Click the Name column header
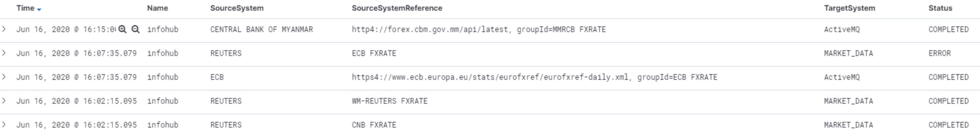The width and height of the screenshot is (980, 137). (157, 8)
